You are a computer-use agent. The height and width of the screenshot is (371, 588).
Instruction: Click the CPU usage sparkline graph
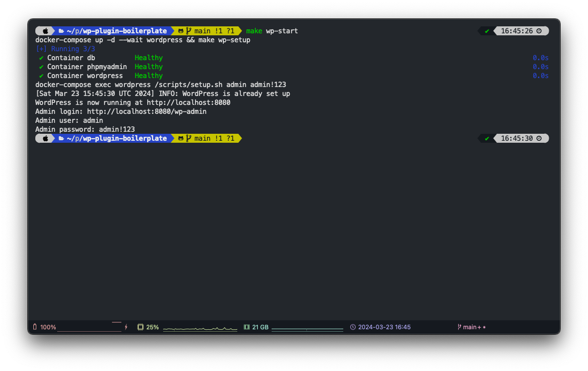point(200,329)
